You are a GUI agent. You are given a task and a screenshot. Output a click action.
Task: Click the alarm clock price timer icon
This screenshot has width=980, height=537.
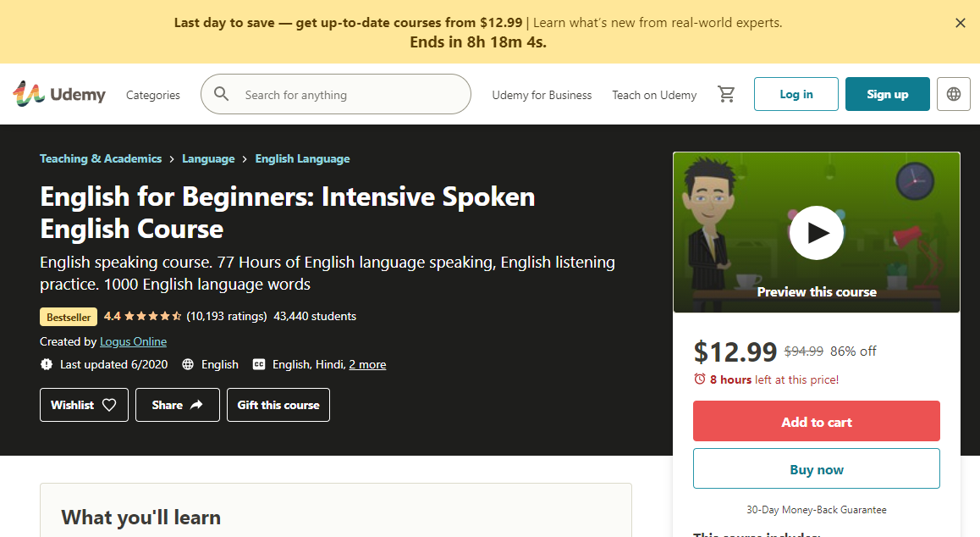point(700,379)
